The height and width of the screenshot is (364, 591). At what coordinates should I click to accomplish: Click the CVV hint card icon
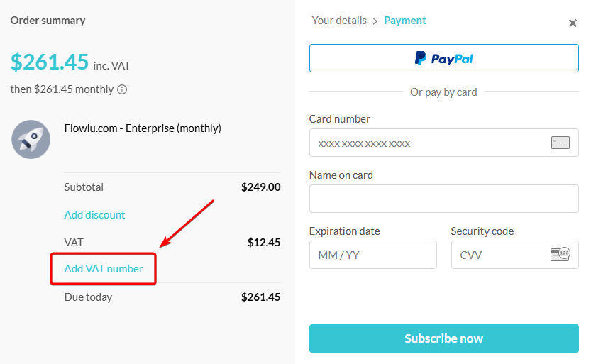[x=560, y=254]
